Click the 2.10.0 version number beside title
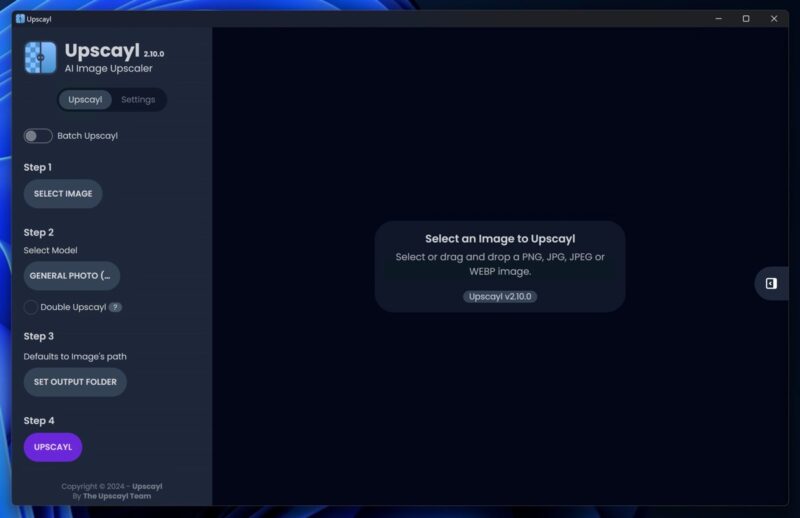 click(154, 54)
